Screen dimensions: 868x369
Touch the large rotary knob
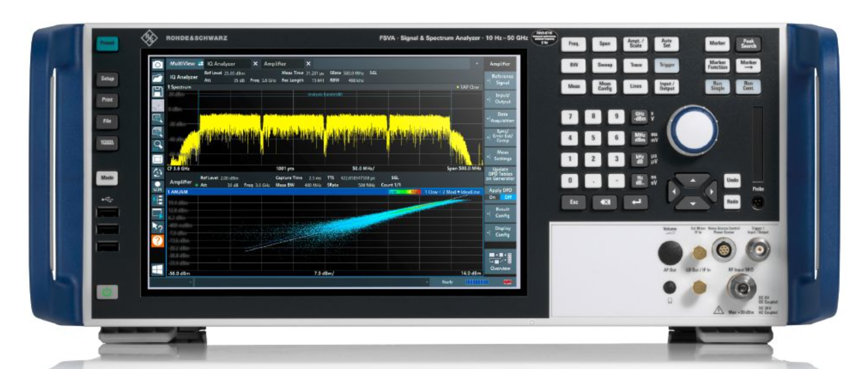click(x=693, y=130)
